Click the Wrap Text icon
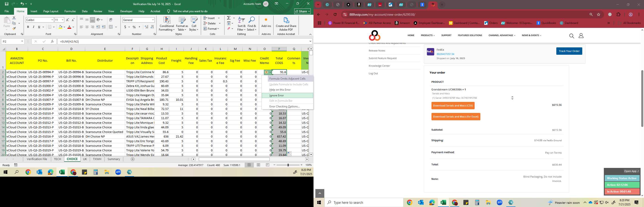Screen dimensions: 644x207 point(111,20)
